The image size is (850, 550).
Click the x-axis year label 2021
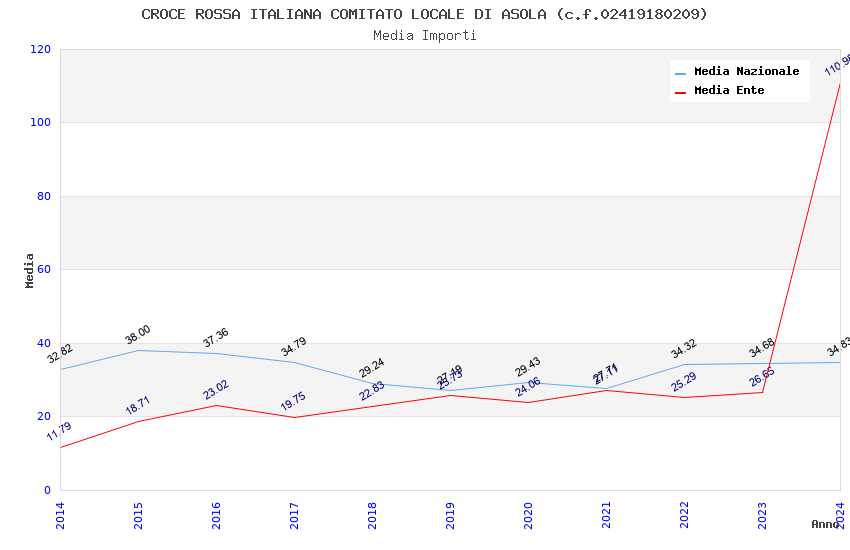(x=606, y=515)
